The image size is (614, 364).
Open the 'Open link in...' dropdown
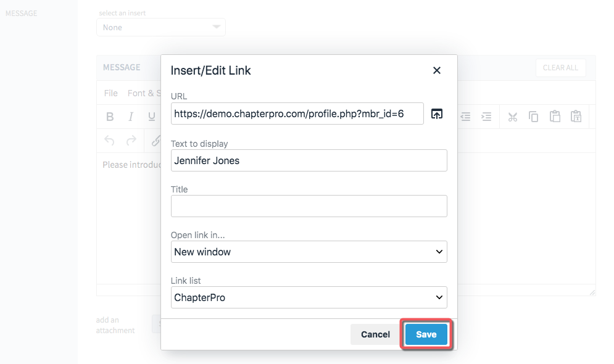click(309, 252)
